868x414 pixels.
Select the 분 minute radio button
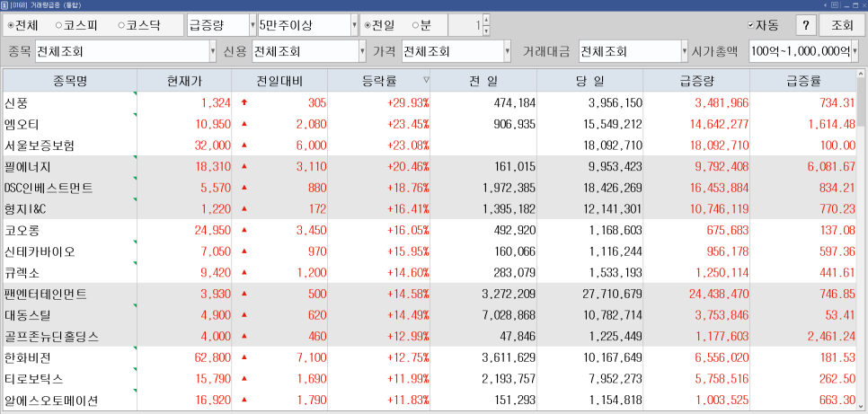tap(421, 25)
